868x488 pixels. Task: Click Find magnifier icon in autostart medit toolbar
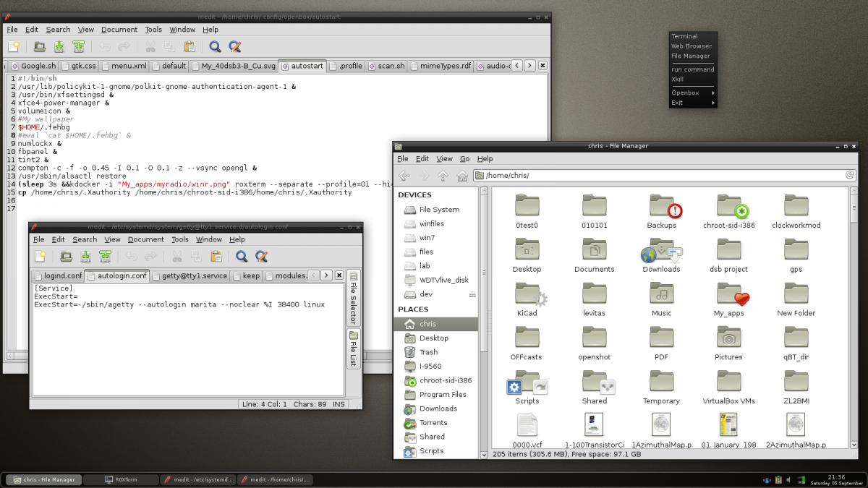215,47
